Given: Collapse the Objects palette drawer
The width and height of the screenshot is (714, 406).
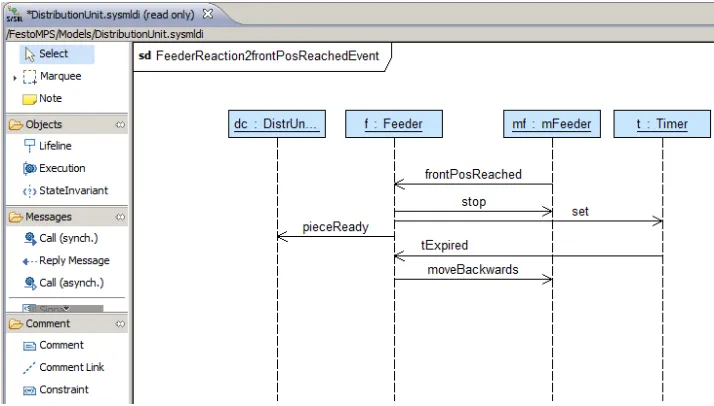Looking at the screenshot, I should (67, 124).
